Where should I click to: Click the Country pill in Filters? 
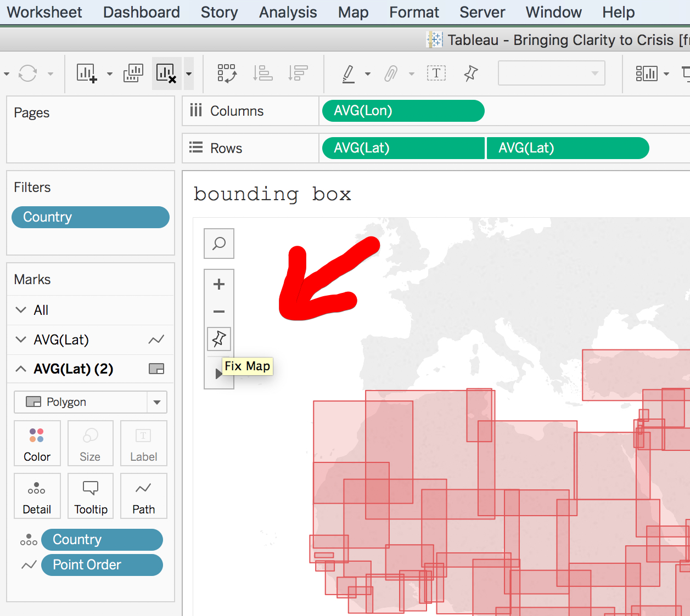point(91,217)
